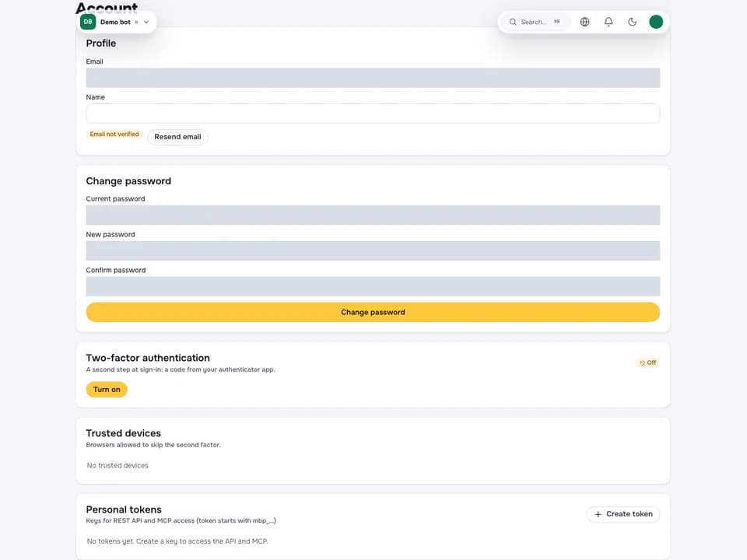Focus the Current password field

coord(373,215)
